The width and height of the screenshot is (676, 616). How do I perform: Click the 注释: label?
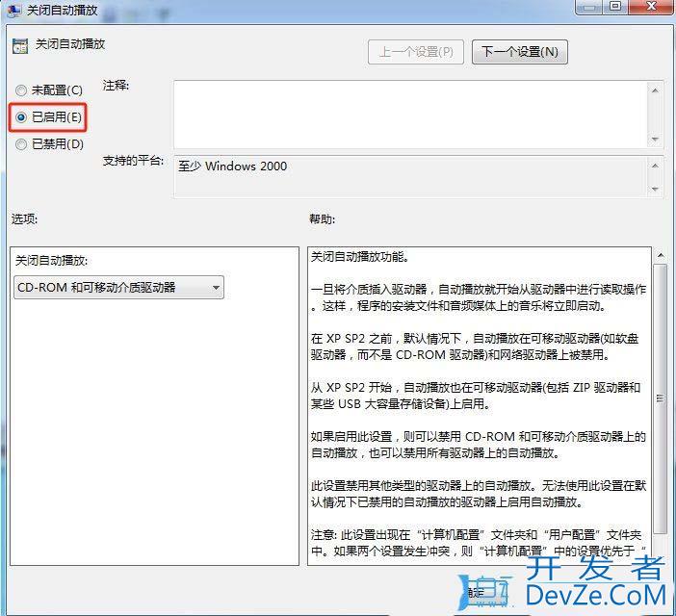coord(116,86)
